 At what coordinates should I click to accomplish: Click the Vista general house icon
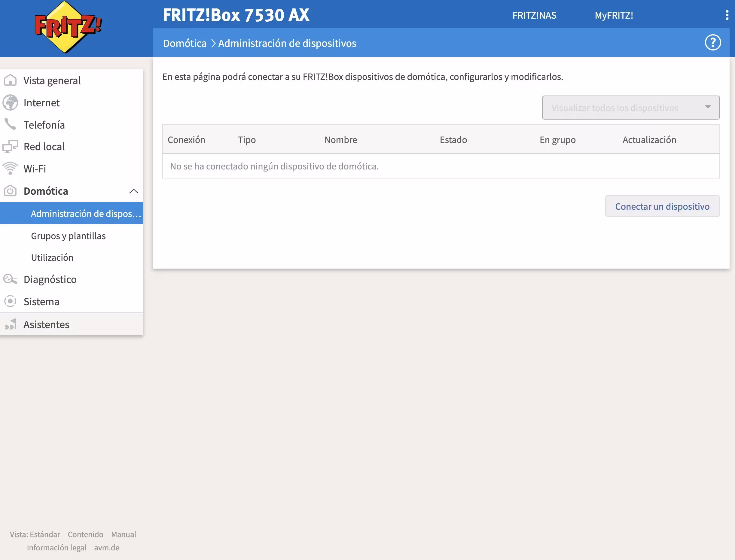click(x=10, y=80)
